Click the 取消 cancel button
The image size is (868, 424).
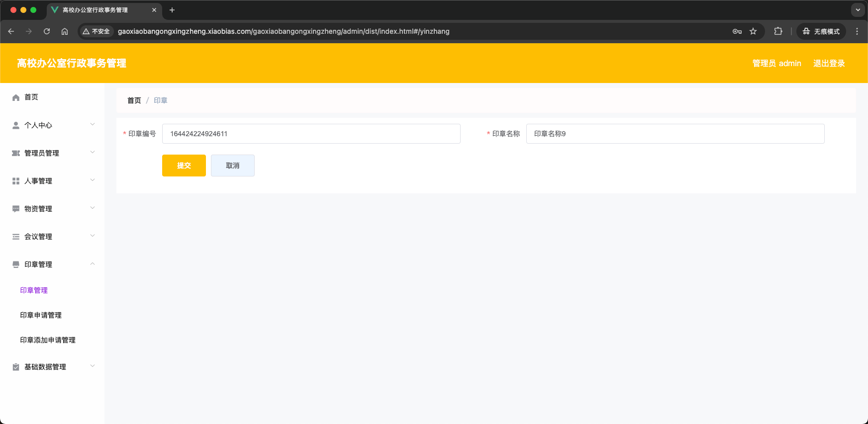click(x=233, y=166)
